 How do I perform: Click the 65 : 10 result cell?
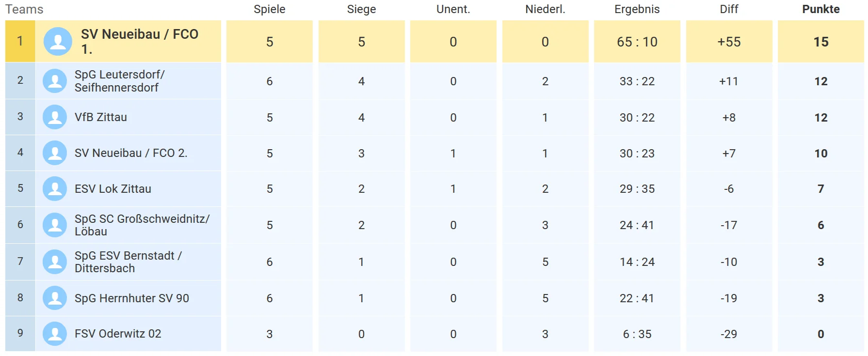[x=637, y=42]
